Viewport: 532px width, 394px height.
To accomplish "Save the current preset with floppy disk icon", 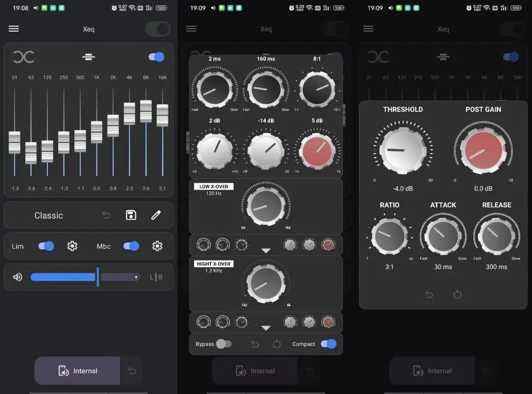I will [x=131, y=215].
